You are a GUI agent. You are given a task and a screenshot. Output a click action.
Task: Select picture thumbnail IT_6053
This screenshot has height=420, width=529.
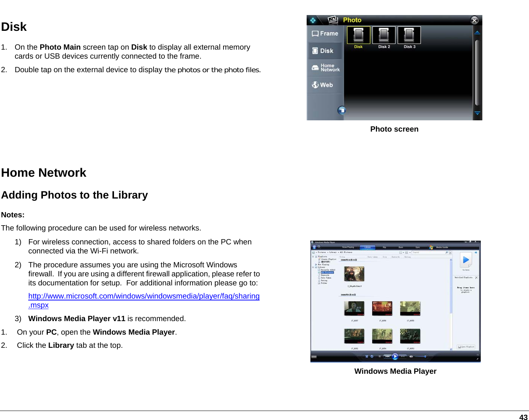tap(410, 336)
